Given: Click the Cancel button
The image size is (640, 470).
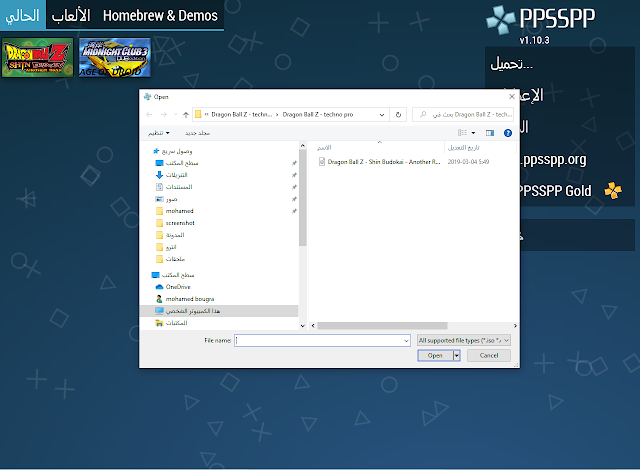Looking at the screenshot, I should (489, 355).
